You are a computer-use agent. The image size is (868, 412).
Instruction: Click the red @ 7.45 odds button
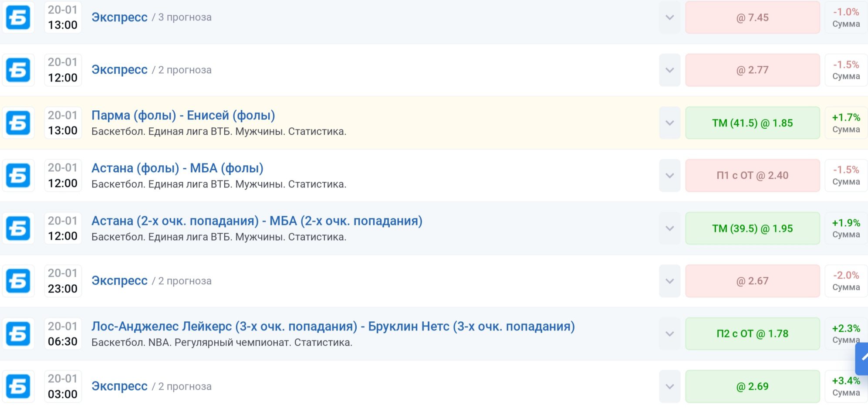click(x=753, y=17)
